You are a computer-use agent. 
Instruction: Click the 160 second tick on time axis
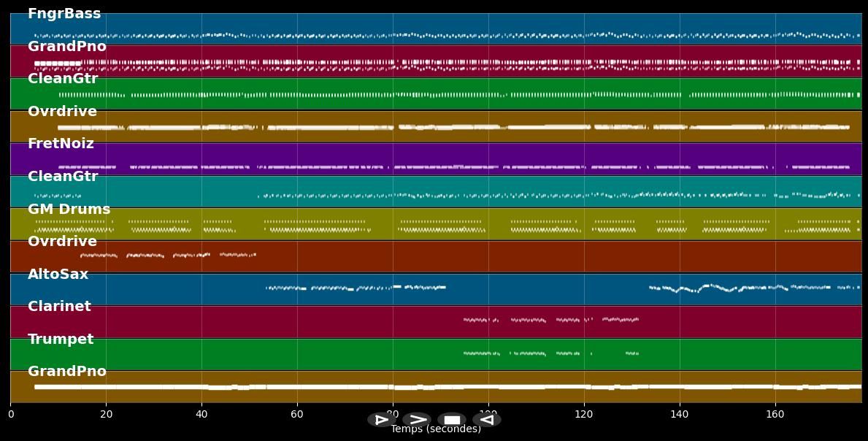pos(775,415)
